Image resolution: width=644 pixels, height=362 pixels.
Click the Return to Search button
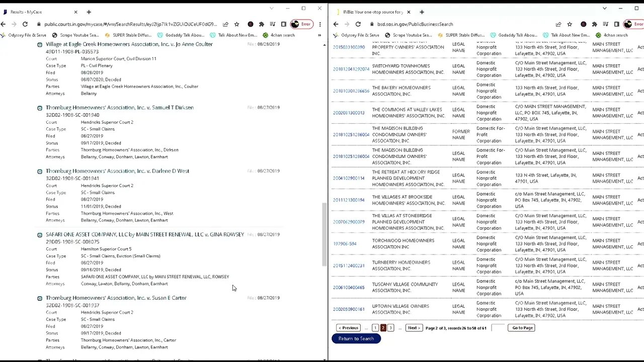tap(356, 339)
